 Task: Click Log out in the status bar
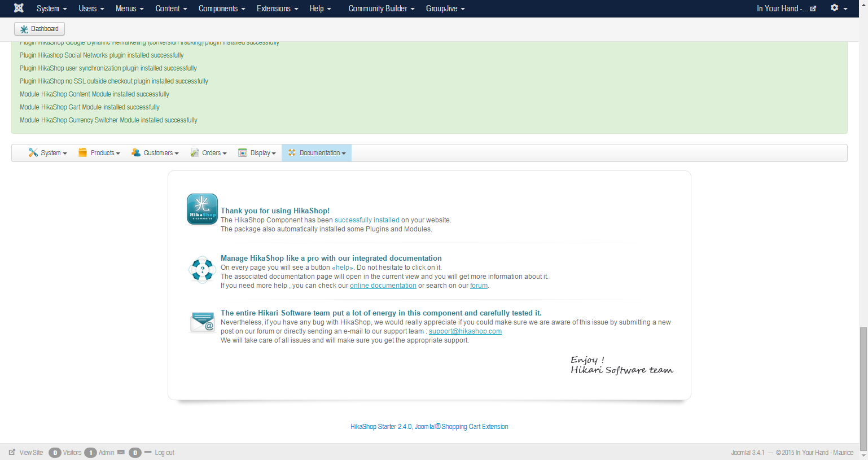pyautogui.click(x=164, y=453)
